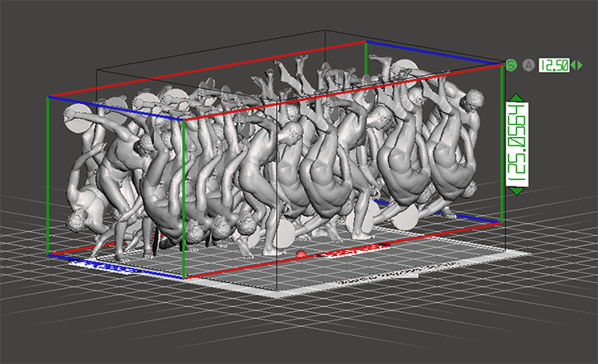Click the gray A circle icon

(x=529, y=65)
